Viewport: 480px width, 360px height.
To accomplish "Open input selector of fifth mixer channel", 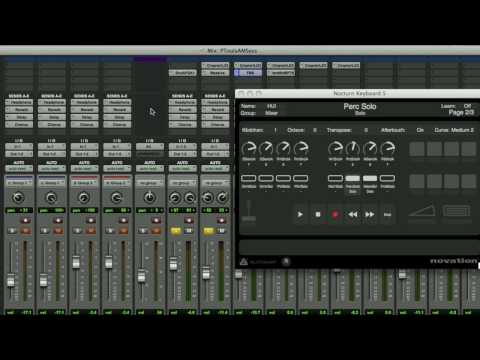I will pyautogui.click(x=150, y=147).
